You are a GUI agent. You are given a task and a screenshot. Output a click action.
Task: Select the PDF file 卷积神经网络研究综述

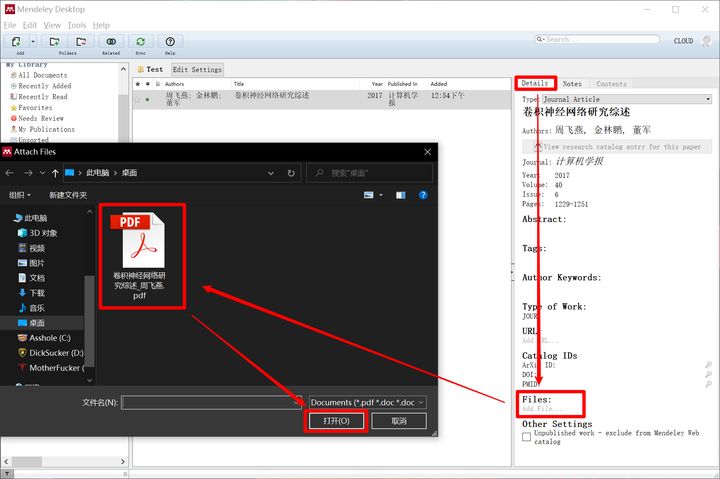(140, 256)
